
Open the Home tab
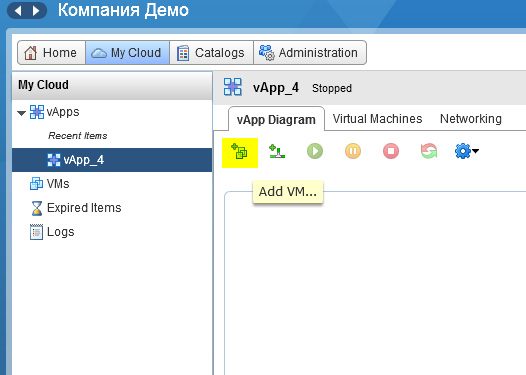coord(51,53)
